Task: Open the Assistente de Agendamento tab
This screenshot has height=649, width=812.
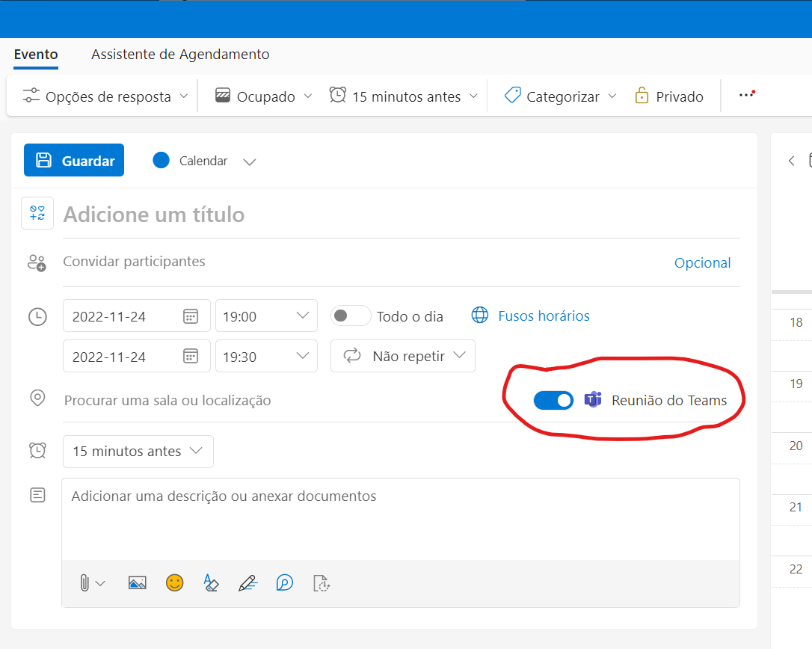Action: tap(180, 55)
